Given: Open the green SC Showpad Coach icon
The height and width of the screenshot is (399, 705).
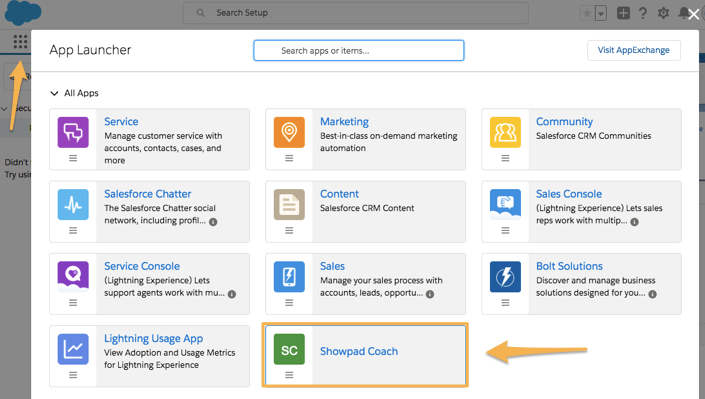Looking at the screenshot, I should pyautogui.click(x=289, y=349).
